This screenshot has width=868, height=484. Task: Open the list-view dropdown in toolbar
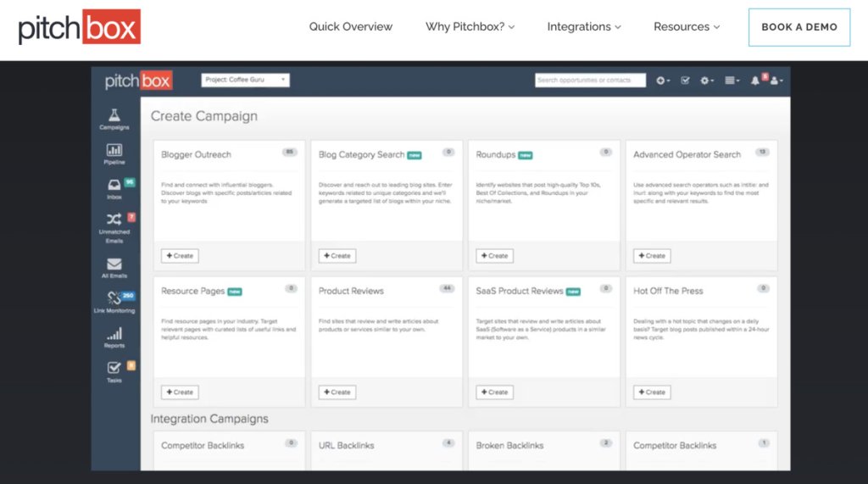[x=732, y=81]
